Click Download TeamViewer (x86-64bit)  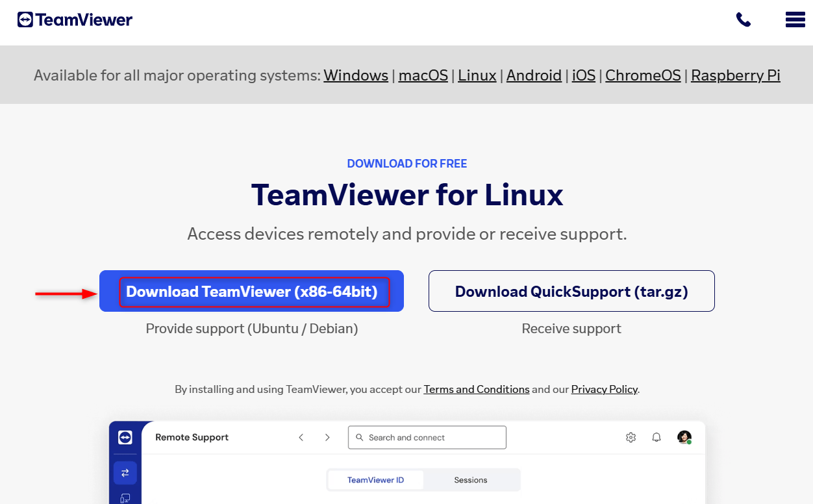point(251,291)
